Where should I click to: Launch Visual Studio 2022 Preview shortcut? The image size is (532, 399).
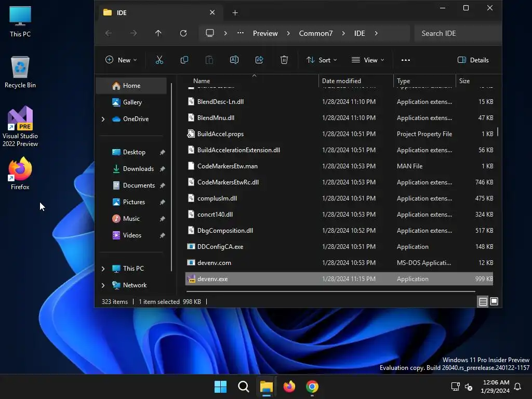pos(20,127)
